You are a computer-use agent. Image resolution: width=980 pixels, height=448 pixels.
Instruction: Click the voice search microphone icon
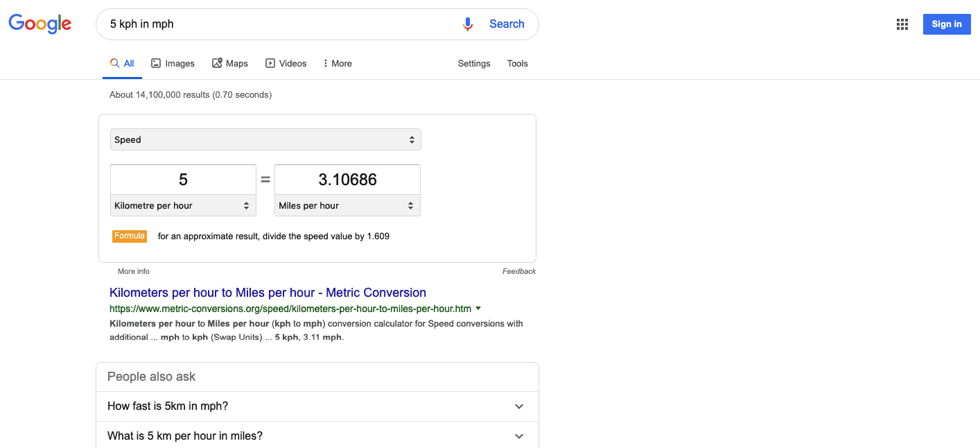point(467,24)
